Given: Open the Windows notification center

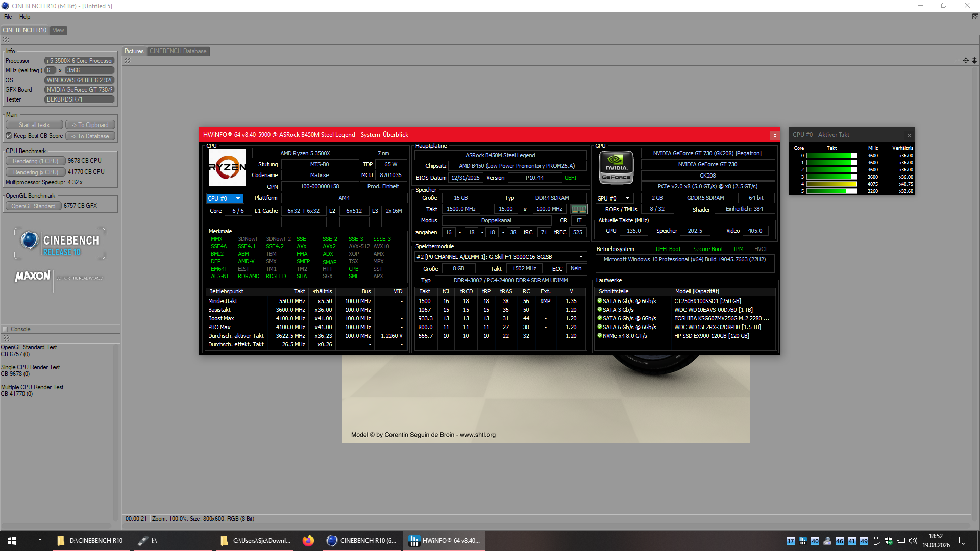Looking at the screenshot, I should [963, 541].
